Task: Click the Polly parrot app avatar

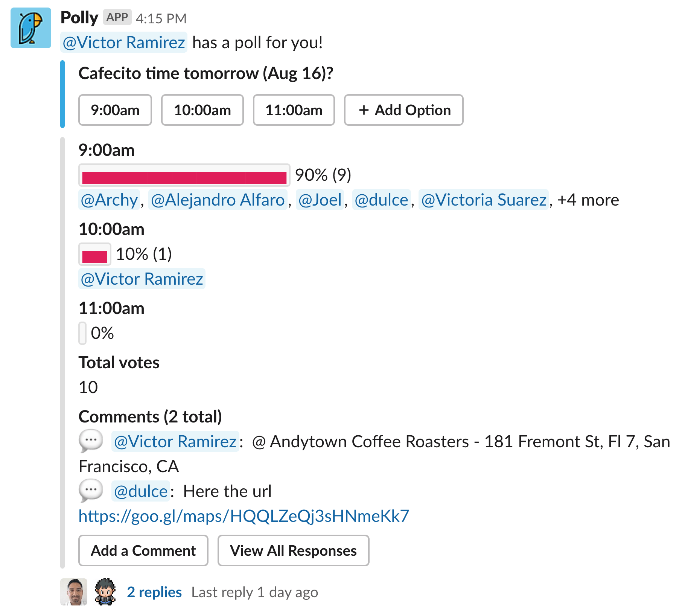Action: (x=31, y=28)
